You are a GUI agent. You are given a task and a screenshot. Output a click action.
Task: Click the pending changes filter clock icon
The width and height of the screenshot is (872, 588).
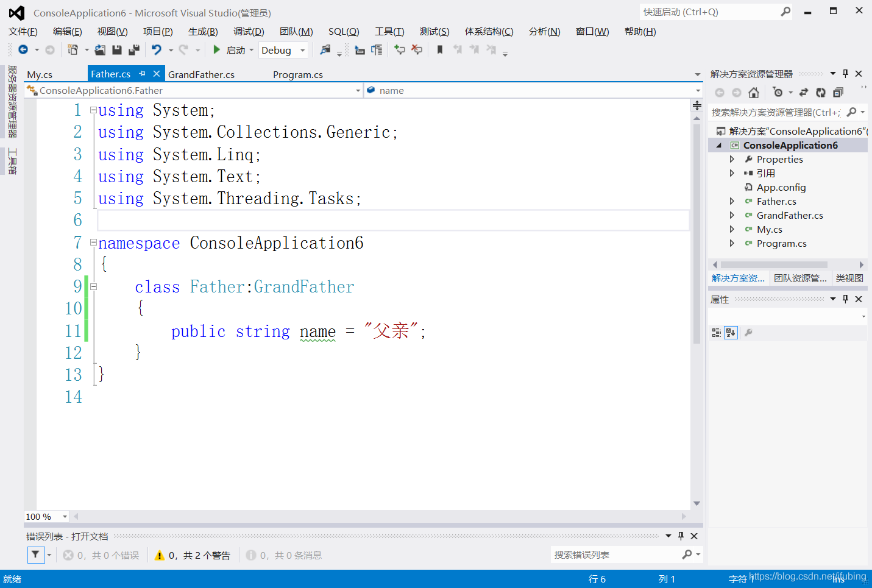click(x=778, y=93)
